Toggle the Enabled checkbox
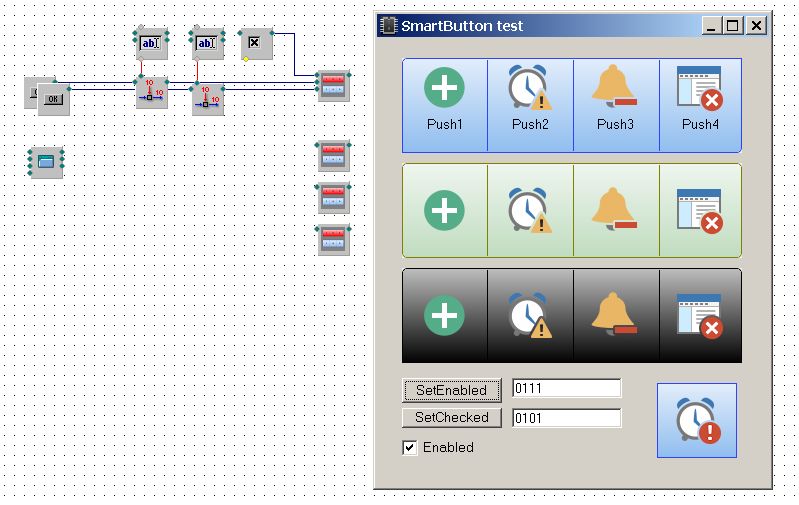Image resolution: width=799 pixels, height=505 pixels. (410, 447)
